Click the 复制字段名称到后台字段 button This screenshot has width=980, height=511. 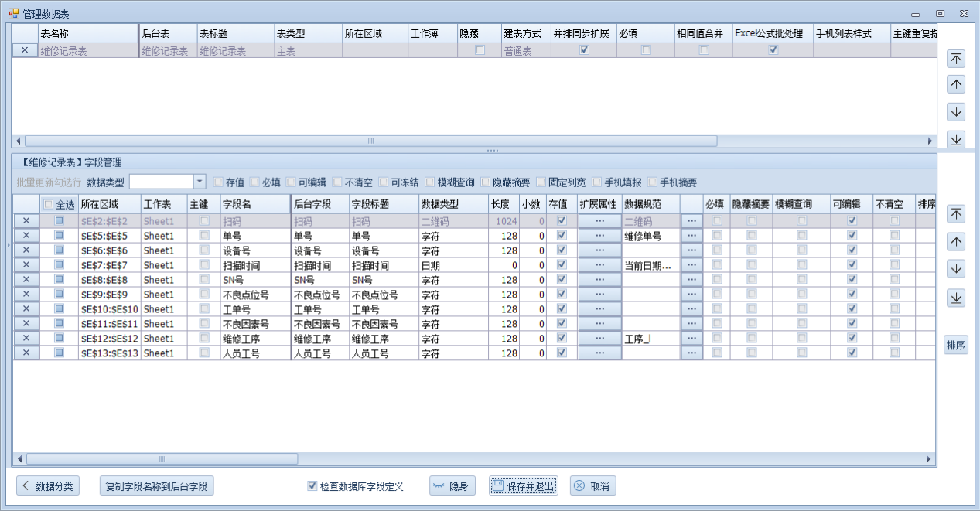click(157, 486)
